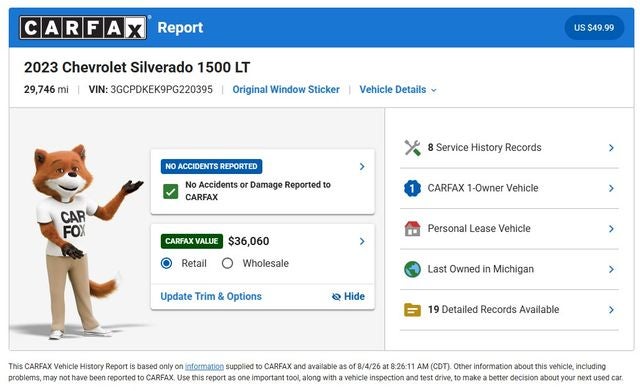Click the CARFAX VALUE green badge

192,241
